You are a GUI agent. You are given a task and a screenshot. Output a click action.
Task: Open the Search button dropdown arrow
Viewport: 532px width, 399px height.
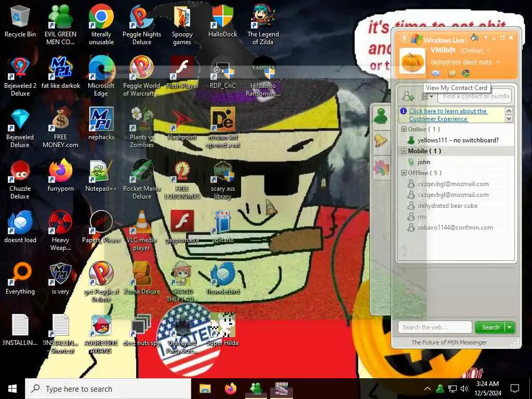tap(510, 327)
